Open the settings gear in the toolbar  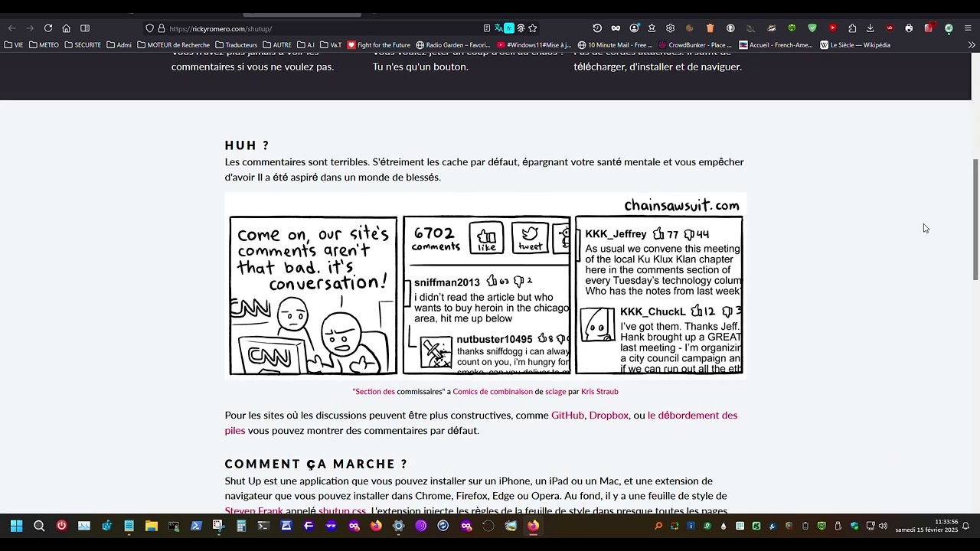(671, 28)
